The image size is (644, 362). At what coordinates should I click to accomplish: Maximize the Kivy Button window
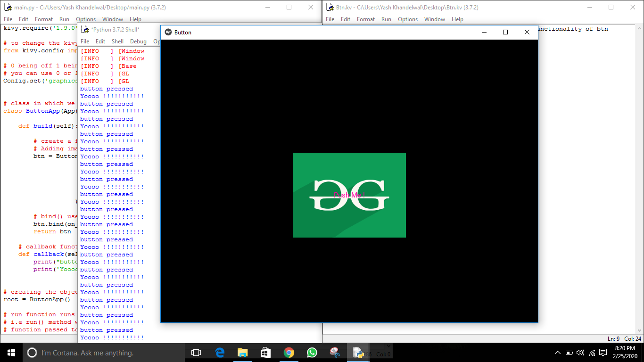[505, 32]
